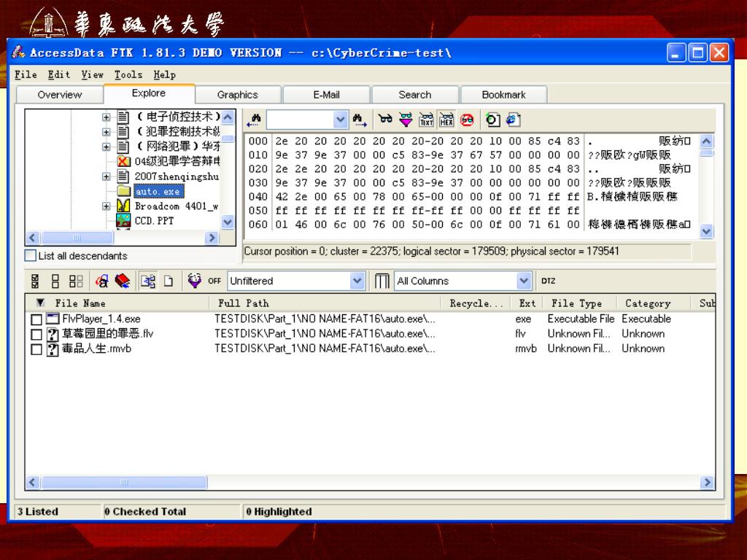Open the File menu

pos(26,75)
